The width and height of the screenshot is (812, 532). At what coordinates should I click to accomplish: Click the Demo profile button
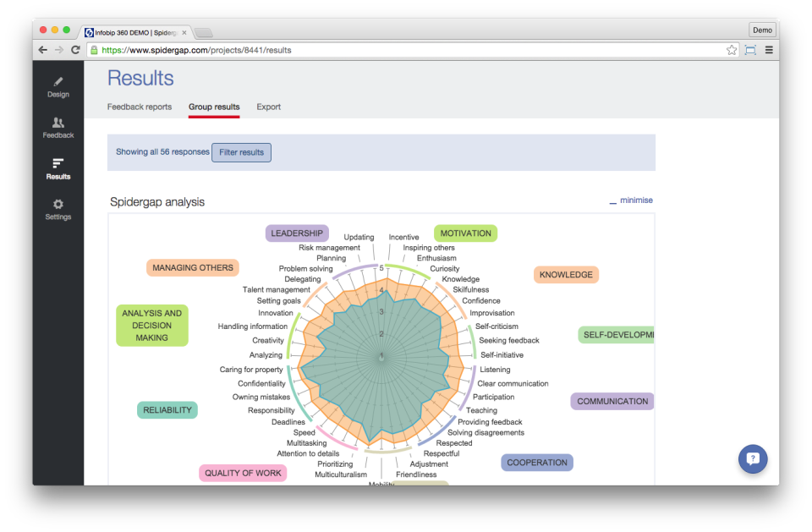[x=762, y=30]
